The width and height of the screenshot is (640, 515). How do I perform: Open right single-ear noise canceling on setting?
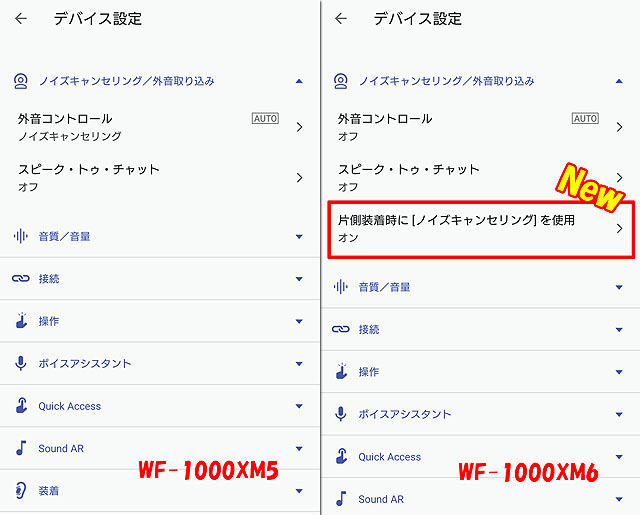[478, 228]
